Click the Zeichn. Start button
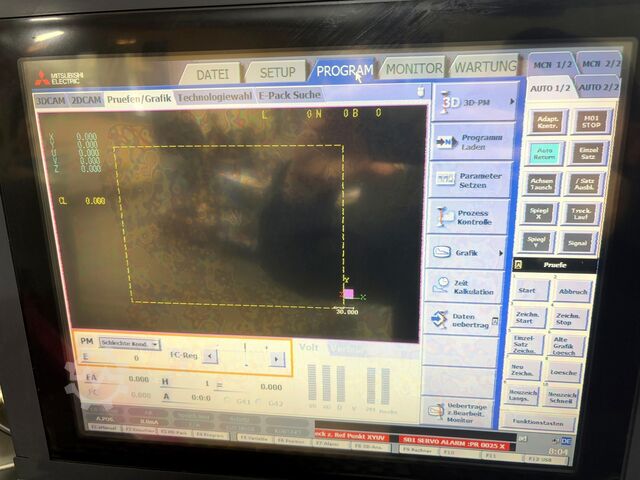Image resolution: width=640 pixels, height=480 pixels. [x=527, y=318]
